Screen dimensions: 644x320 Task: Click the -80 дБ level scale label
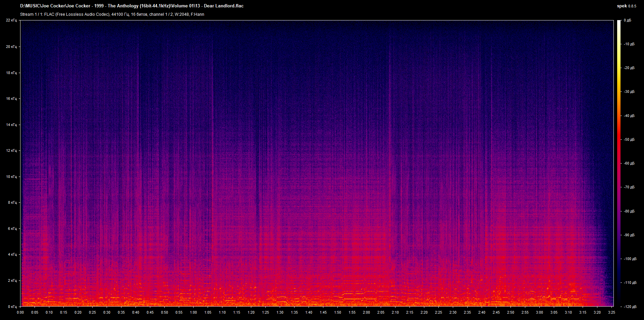tap(629, 211)
